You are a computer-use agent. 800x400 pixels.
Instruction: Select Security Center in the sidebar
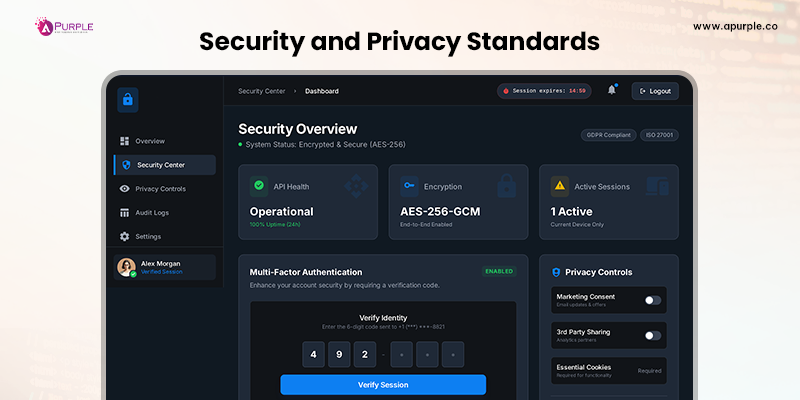click(164, 165)
